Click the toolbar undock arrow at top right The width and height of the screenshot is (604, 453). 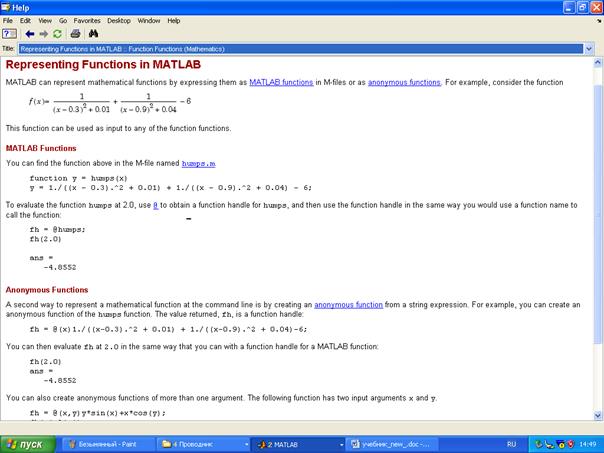[x=599, y=21]
